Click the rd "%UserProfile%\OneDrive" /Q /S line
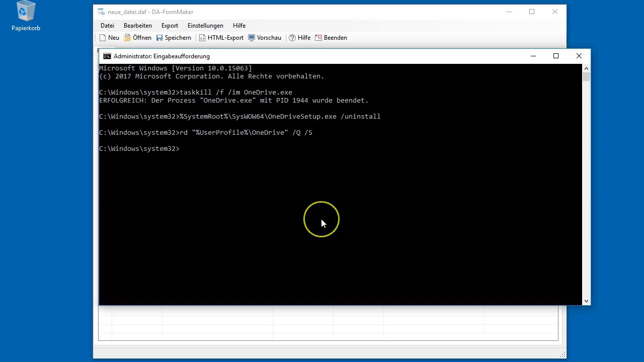Screen dimensions: 644x362 [206, 133]
